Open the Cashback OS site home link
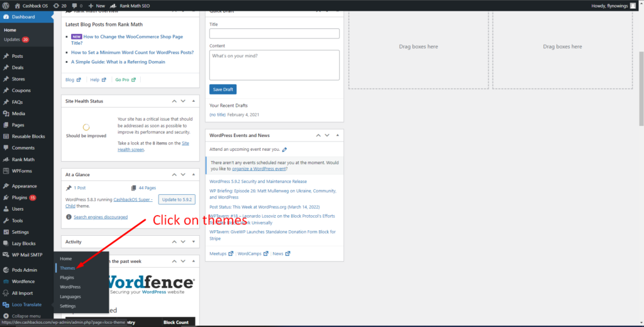644x327 pixels. (31, 6)
